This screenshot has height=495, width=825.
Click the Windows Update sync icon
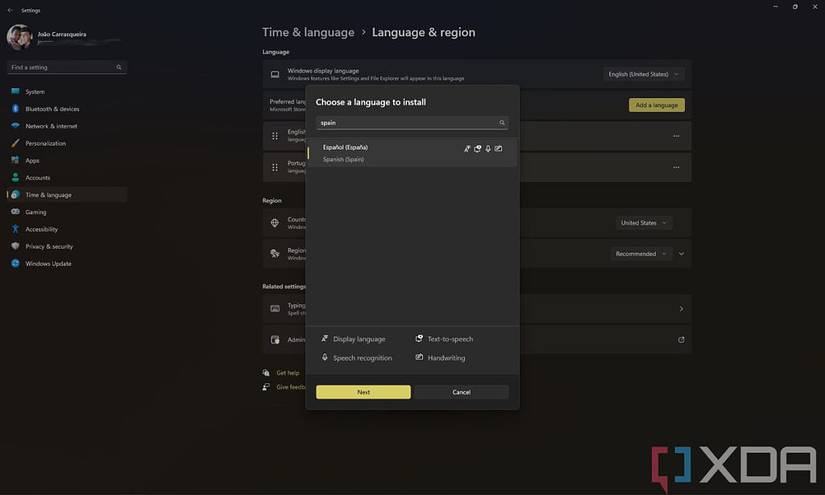click(15, 263)
